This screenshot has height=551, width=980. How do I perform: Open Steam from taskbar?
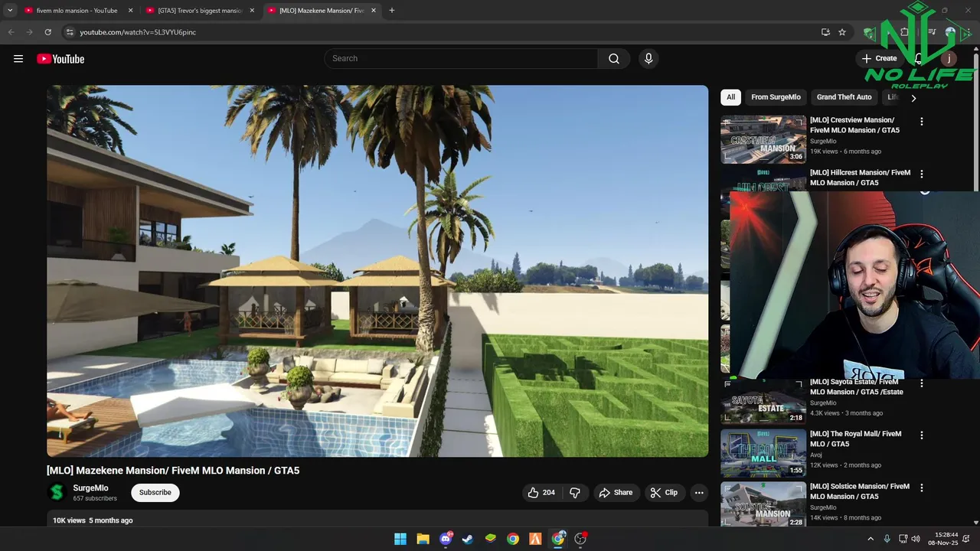click(x=468, y=539)
